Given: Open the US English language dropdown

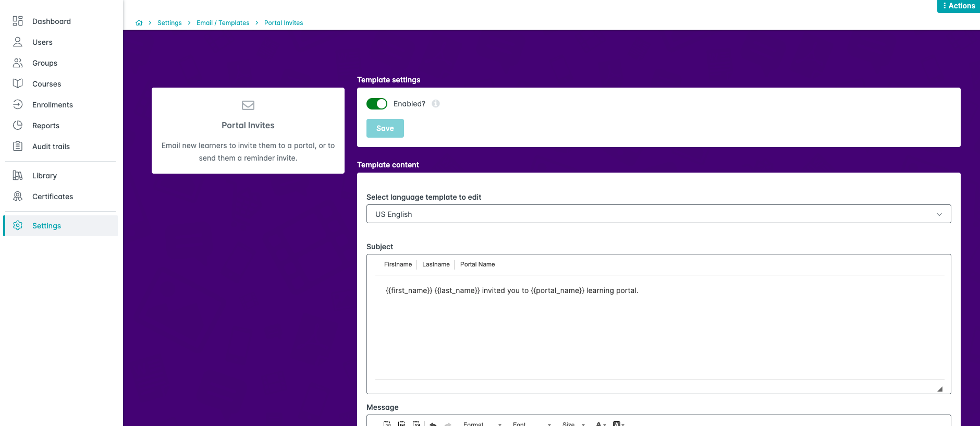Looking at the screenshot, I should (658, 214).
